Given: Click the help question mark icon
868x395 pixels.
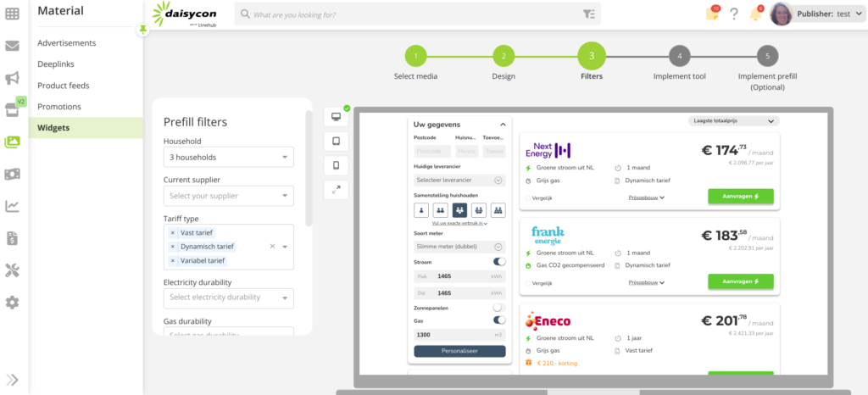Looking at the screenshot, I should pyautogui.click(x=734, y=14).
